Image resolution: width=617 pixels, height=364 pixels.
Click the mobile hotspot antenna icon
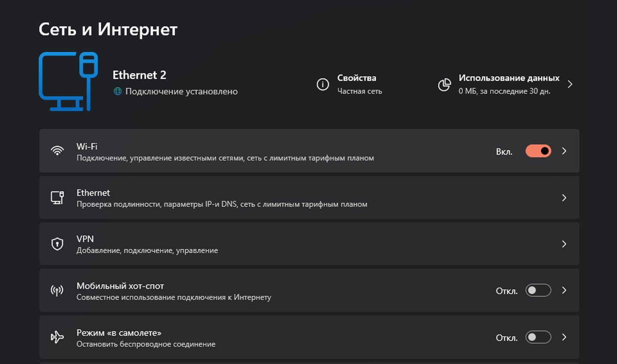[57, 290]
